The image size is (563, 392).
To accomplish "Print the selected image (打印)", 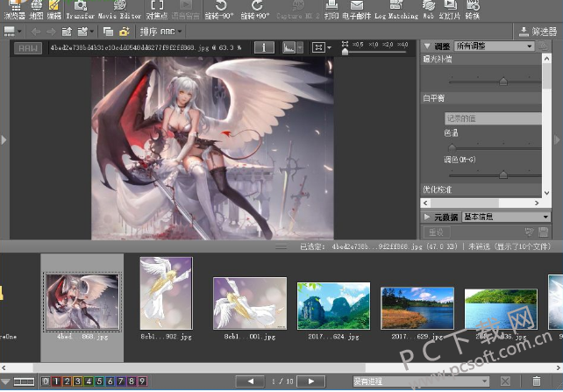I will tap(331, 10).
